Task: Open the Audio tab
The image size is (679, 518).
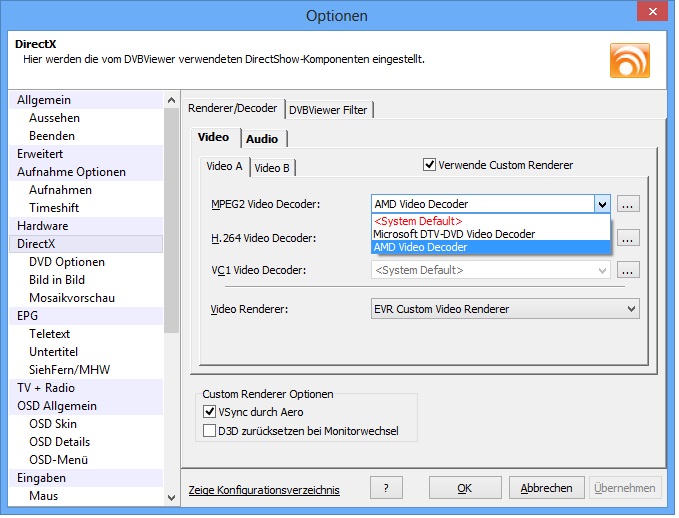Action: click(x=263, y=139)
